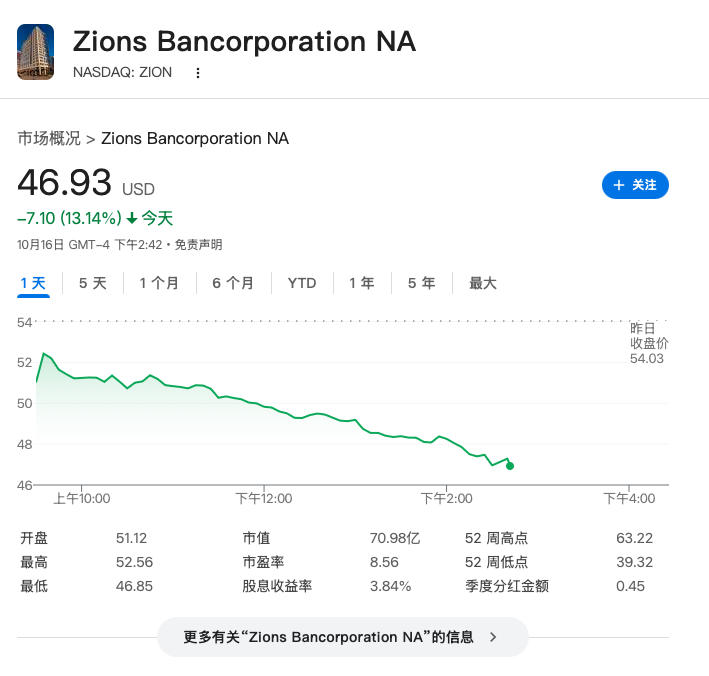
Task: Click the chevron arrow on the more-info button
Action: [x=493, y=637]
